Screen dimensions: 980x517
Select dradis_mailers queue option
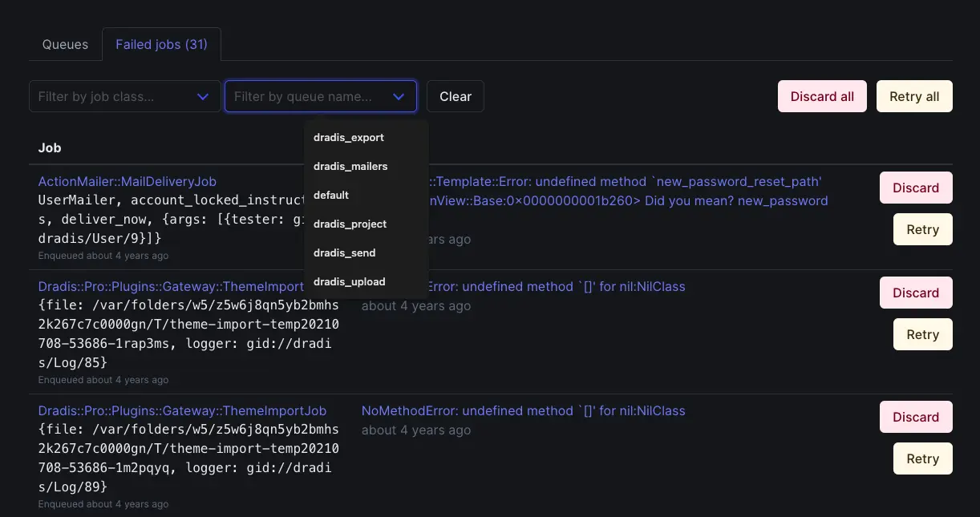pyautogui.click(x=350, y=166)
